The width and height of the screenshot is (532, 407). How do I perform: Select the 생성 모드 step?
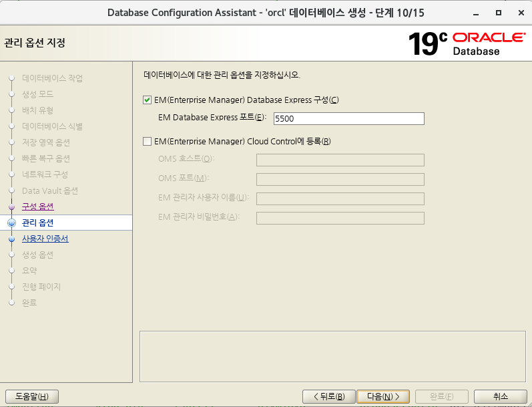pos(37,94)
